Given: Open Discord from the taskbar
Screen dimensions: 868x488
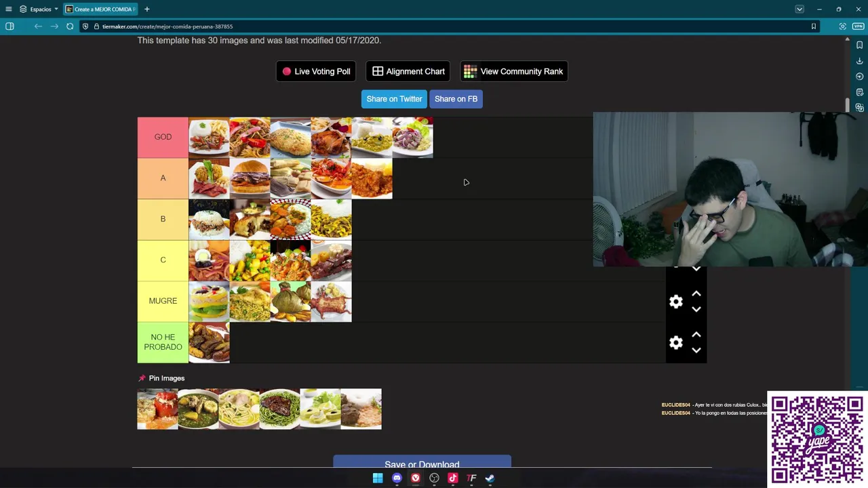Looking at the screenshot, I should click(x=397, y=479).
